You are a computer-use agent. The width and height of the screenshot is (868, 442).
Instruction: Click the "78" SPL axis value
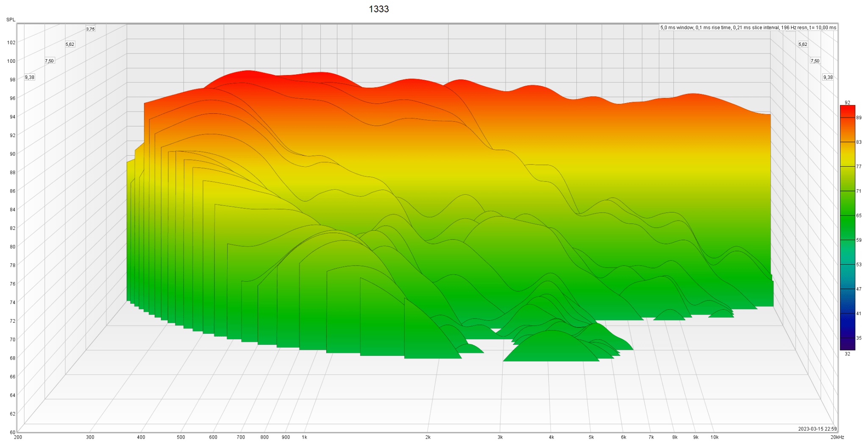tap(12, 265)
